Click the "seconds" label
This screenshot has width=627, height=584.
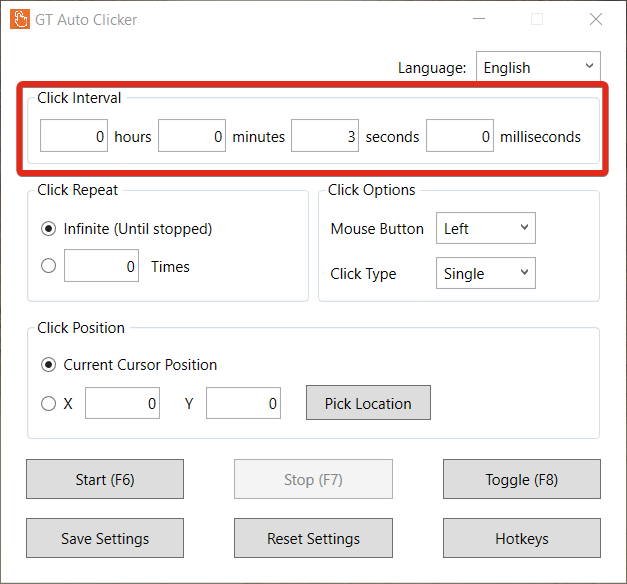tap(392, 137)
